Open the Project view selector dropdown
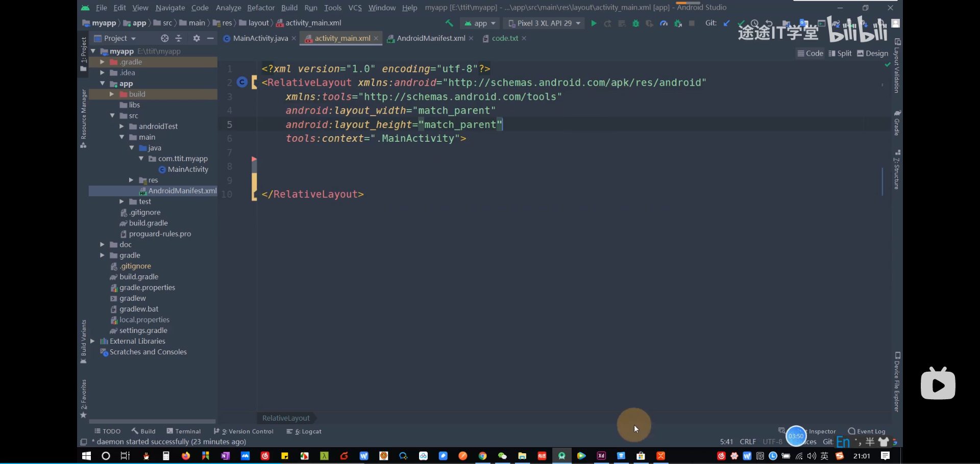Viewport: 980px width, 464px height. (x=115, y=38)
